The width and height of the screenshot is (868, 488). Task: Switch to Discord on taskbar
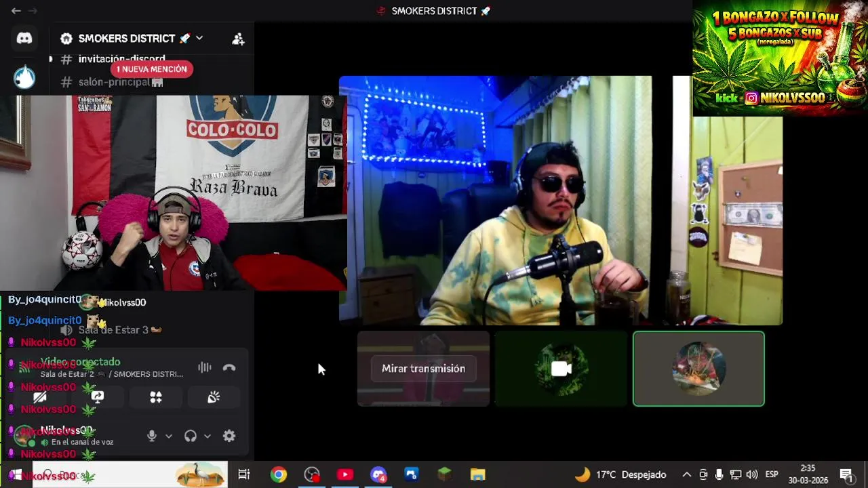pos(378,474)
